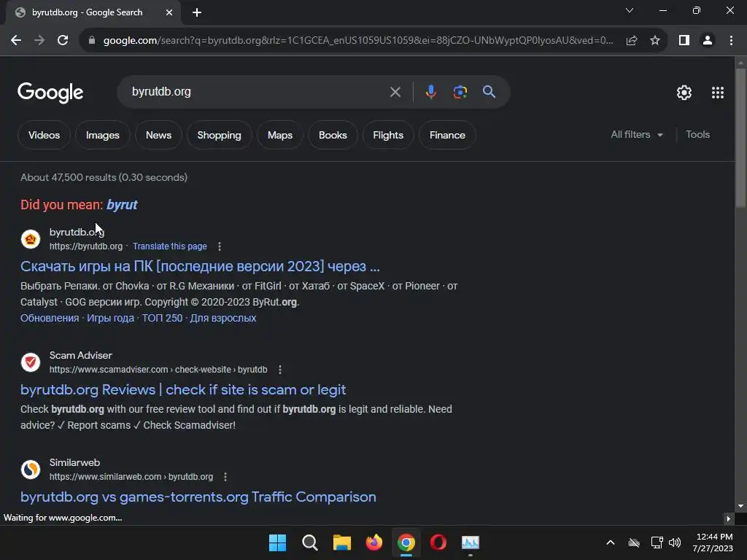This screenshot has height=560, width=747.
Task: Open the Google apps grid
Action: (x=718, y=93)
